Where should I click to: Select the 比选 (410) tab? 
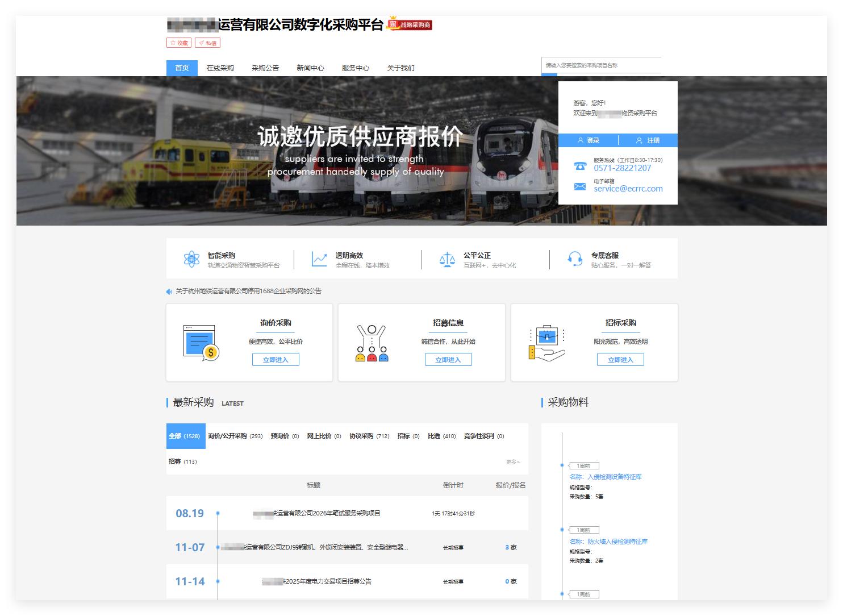click(442, 436)
